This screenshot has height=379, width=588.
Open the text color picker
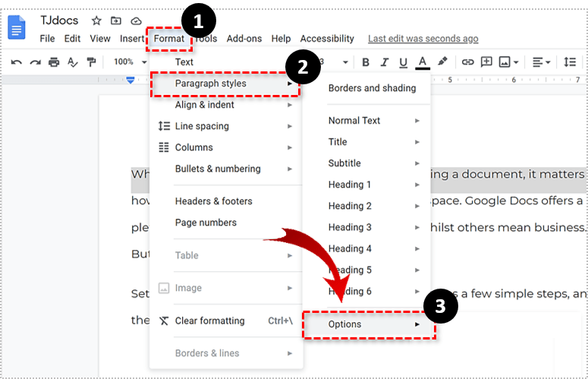click(423, 62)
